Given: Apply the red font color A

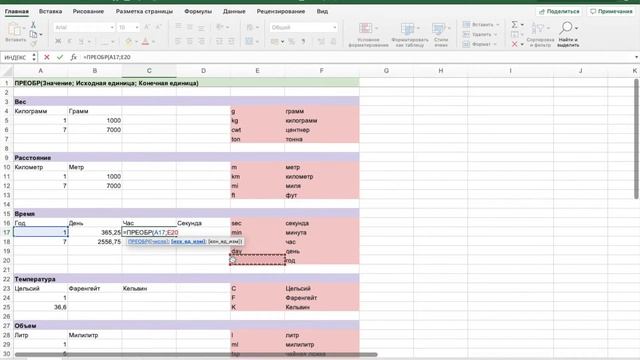Looking at the screenshot, I should 145,42.
